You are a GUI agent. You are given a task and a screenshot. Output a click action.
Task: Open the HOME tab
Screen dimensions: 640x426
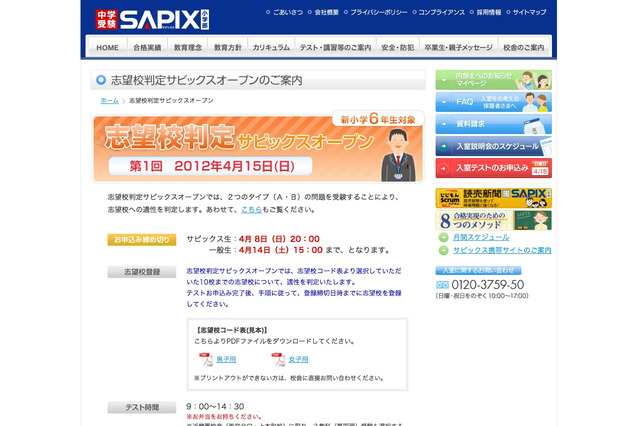[x=108, y=47]
